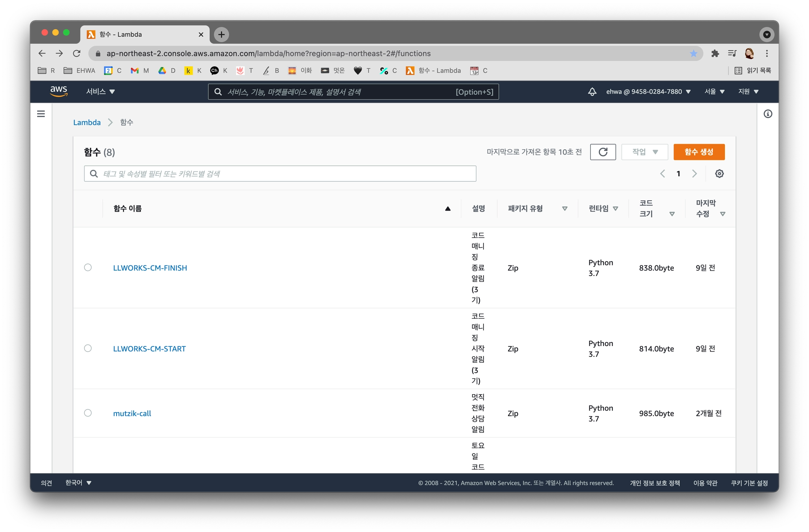Screen dimensions: 809x532
Task: Select the LLWORKS-CM-FINISH radio button
Action: [88, 268]
